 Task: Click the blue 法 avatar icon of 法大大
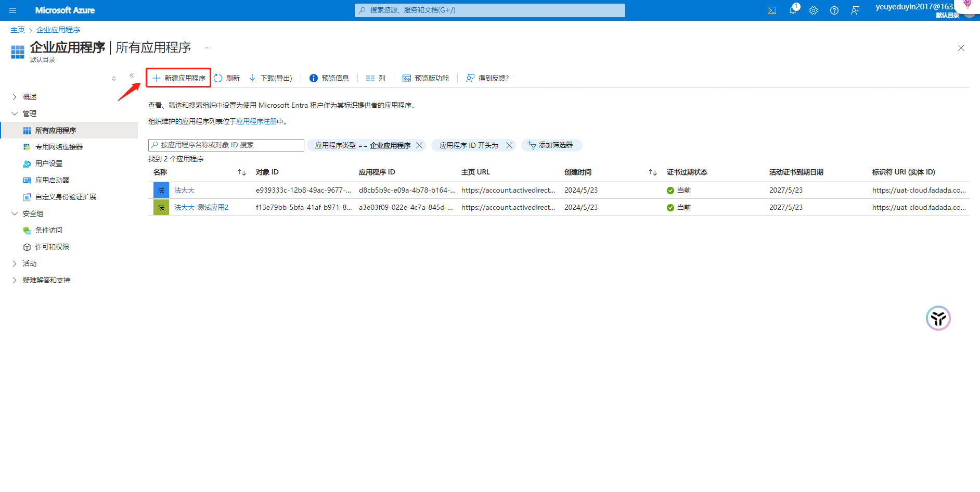tap(161, 191)
